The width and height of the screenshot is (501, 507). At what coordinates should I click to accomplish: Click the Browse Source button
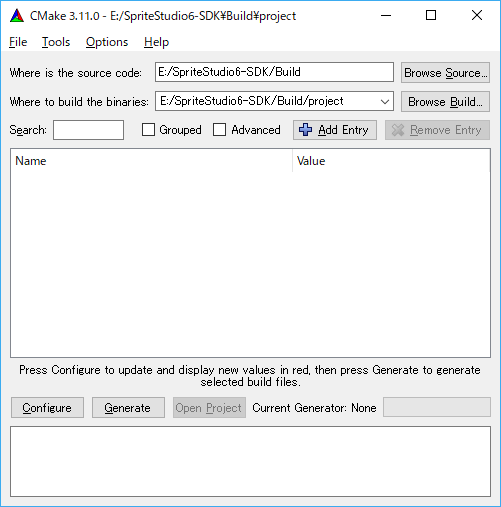pos(445,72)
